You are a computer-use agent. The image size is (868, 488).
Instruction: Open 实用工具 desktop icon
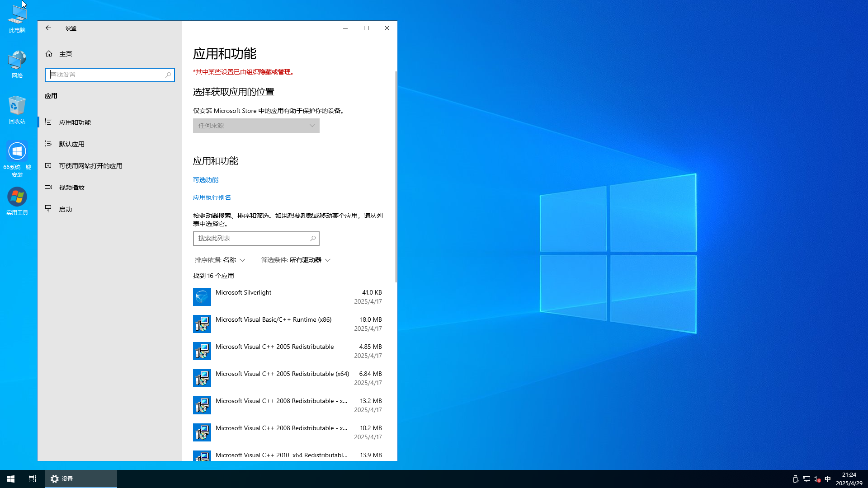17,202
